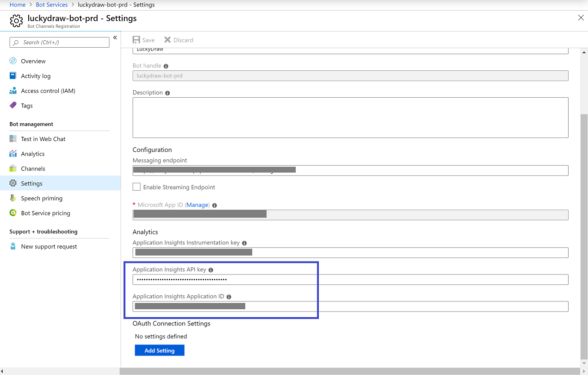Go to Bot Services in the breadcrumb
588x375 pixels.
pyautogui.click(x=52, y=5)
